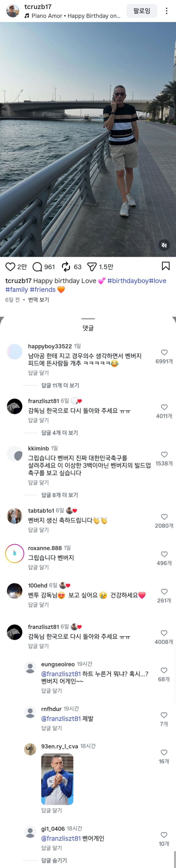Open the three-dot more options menu
The width and height of the screenshot is (176, 868).
(166, 11)
